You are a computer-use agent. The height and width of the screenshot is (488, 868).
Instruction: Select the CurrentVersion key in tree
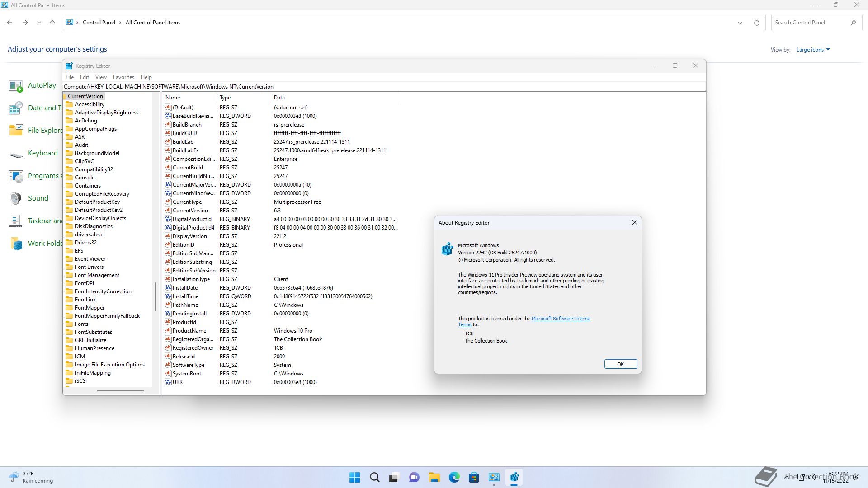click(x=85, y=96)
